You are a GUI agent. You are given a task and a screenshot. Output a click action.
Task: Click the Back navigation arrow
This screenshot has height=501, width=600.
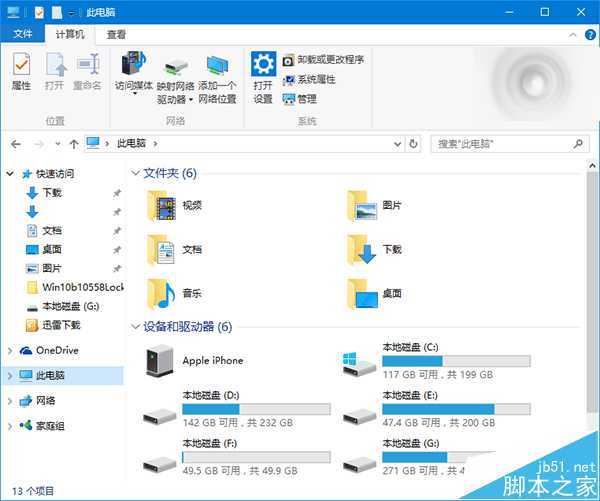click(x=16, y=144)
